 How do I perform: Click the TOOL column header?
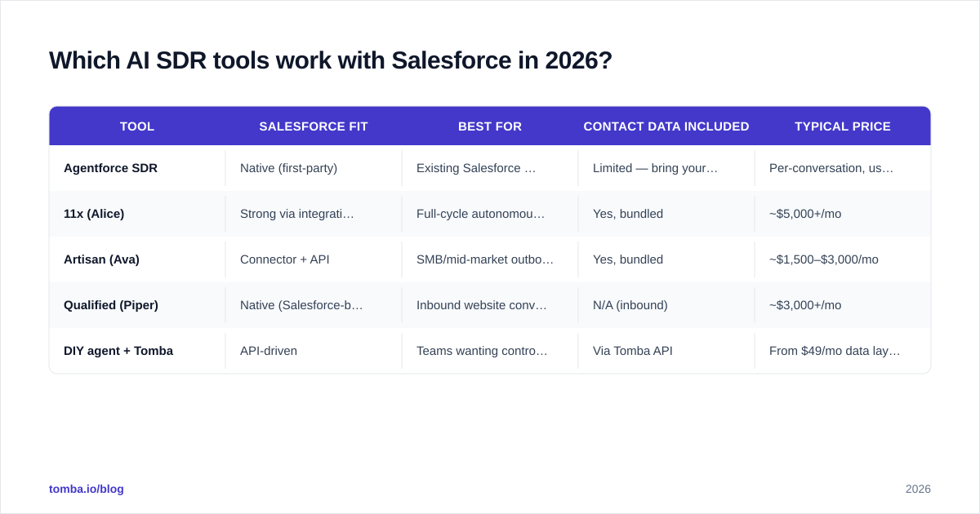tap(137, 126)
